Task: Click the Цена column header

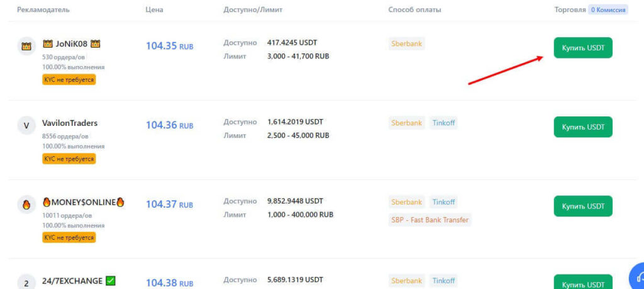Action: 154,10
